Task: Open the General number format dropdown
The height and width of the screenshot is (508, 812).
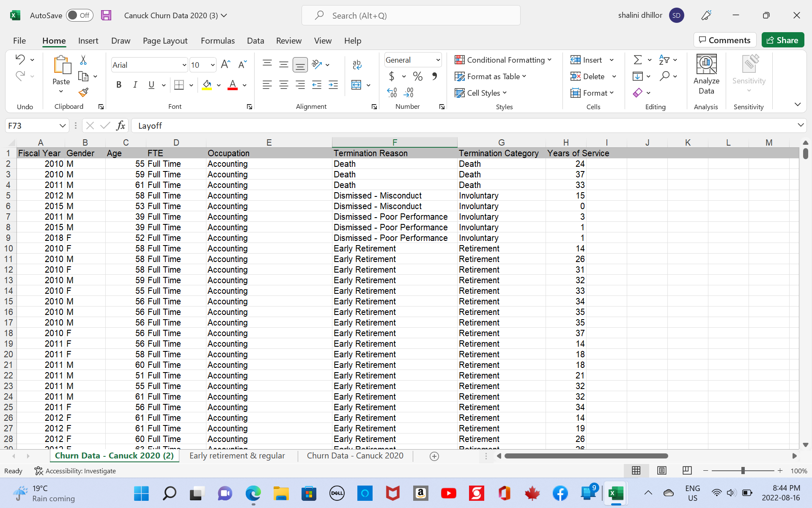Action: (438, 60)
